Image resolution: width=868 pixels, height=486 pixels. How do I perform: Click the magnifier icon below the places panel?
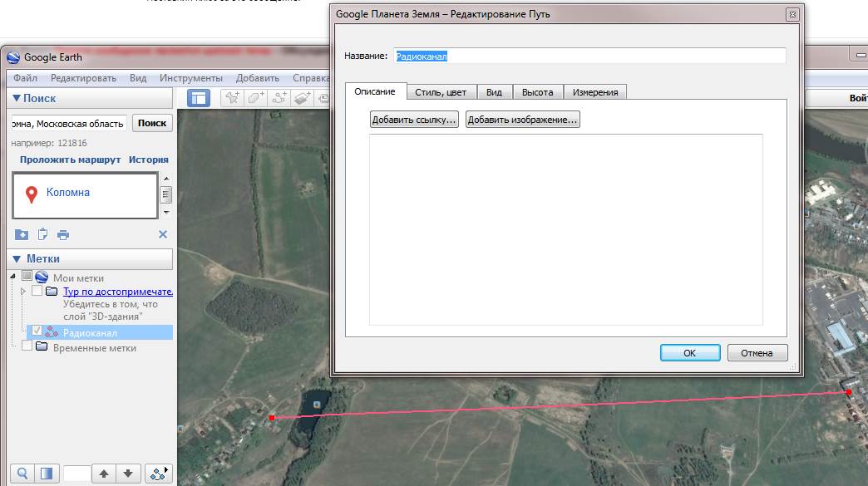[x=22, y=474]
